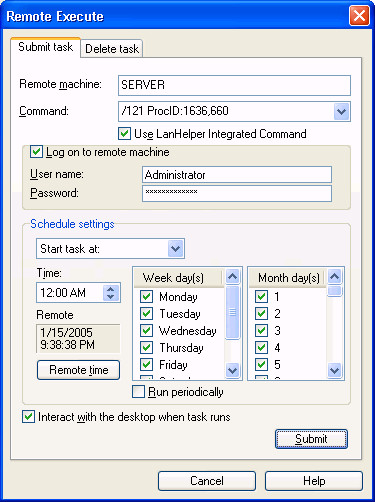Switch to the Delete task tab

tap(112, 49)
